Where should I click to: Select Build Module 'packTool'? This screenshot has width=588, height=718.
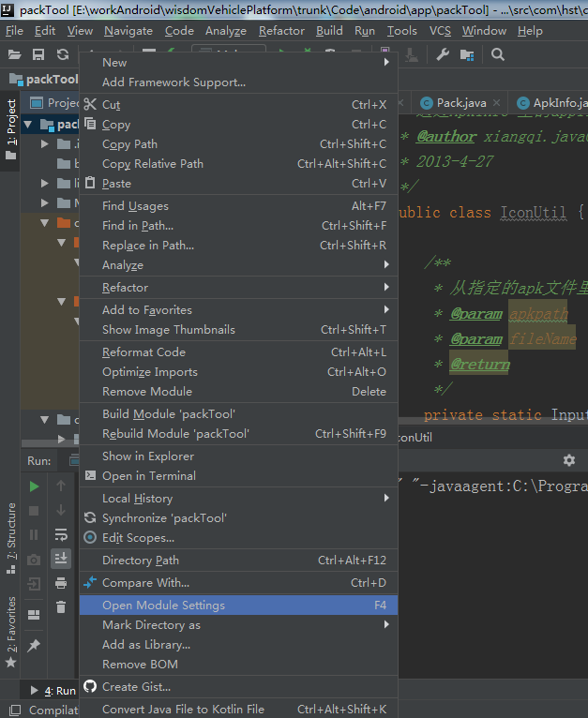pyautogui.click(x=238, y=414)
